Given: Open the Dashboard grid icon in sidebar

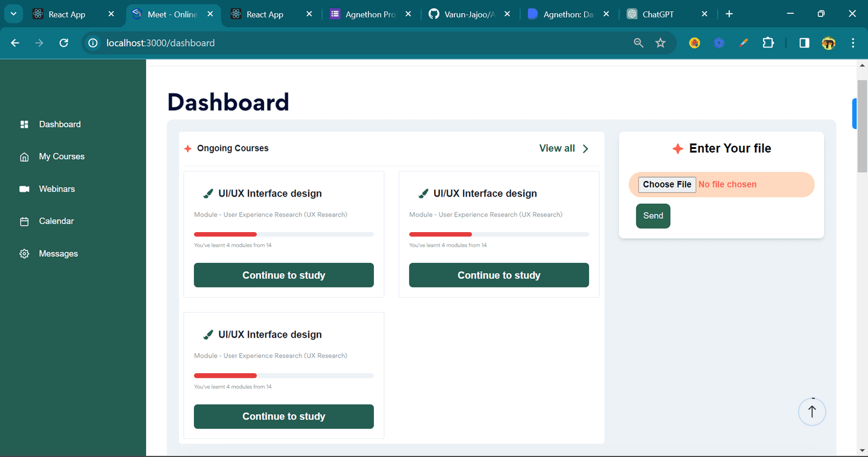Looking at the screenshot, I should pos(24,124).
